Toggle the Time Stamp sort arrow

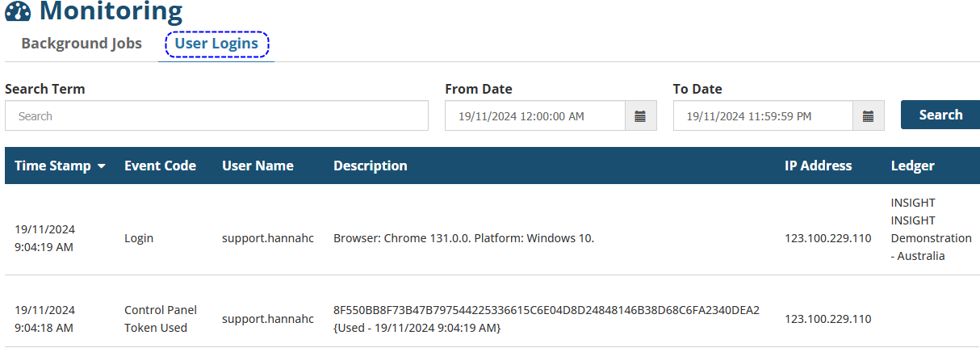click(x=102, y=166)
